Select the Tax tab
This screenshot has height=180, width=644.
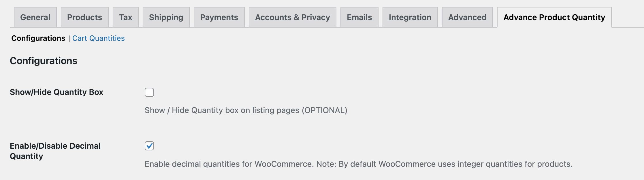coord(125,17)
